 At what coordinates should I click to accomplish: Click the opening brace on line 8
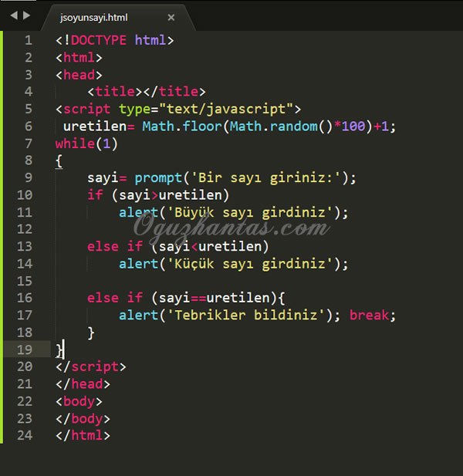pos(59,161)
